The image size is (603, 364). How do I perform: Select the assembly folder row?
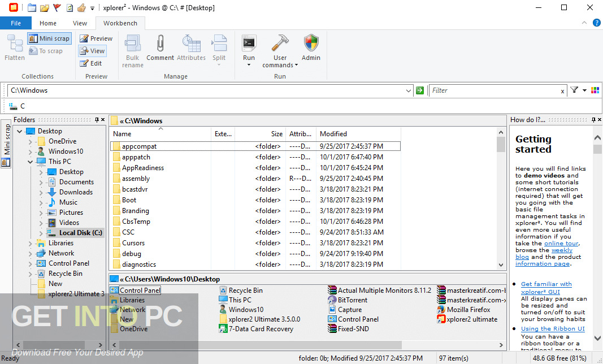[256, 179]
